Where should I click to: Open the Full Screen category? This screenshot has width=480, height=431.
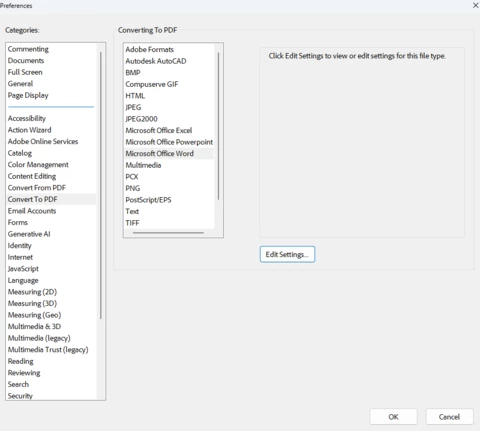tap(25, 72)
